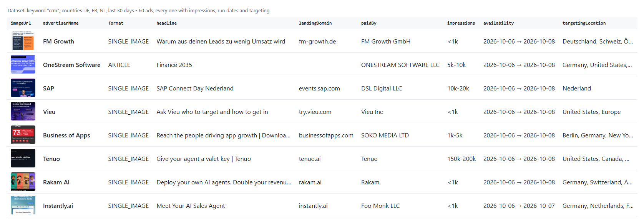Sort by the format column header
644x224 pixels.
click(116, 23)
